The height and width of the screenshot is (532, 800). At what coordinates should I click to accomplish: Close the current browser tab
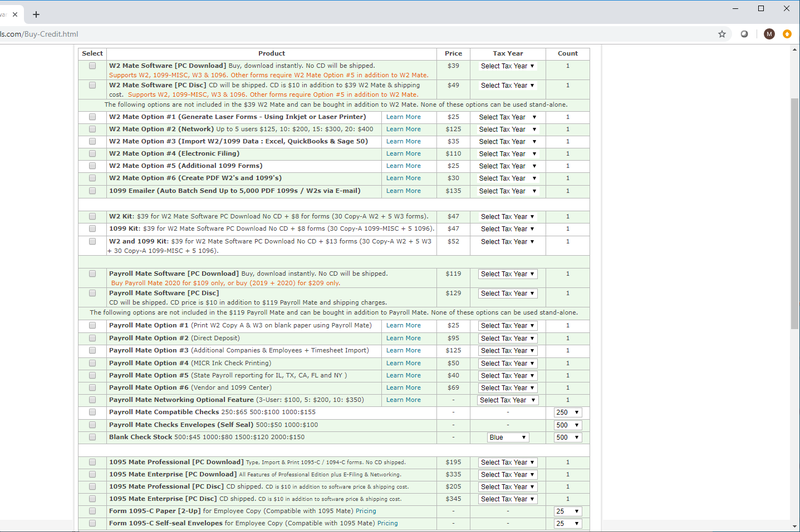15,14
